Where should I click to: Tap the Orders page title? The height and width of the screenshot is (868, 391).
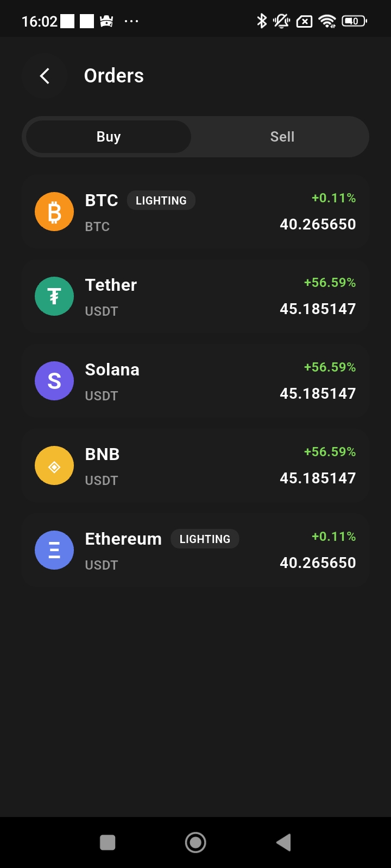coord(113,76)
